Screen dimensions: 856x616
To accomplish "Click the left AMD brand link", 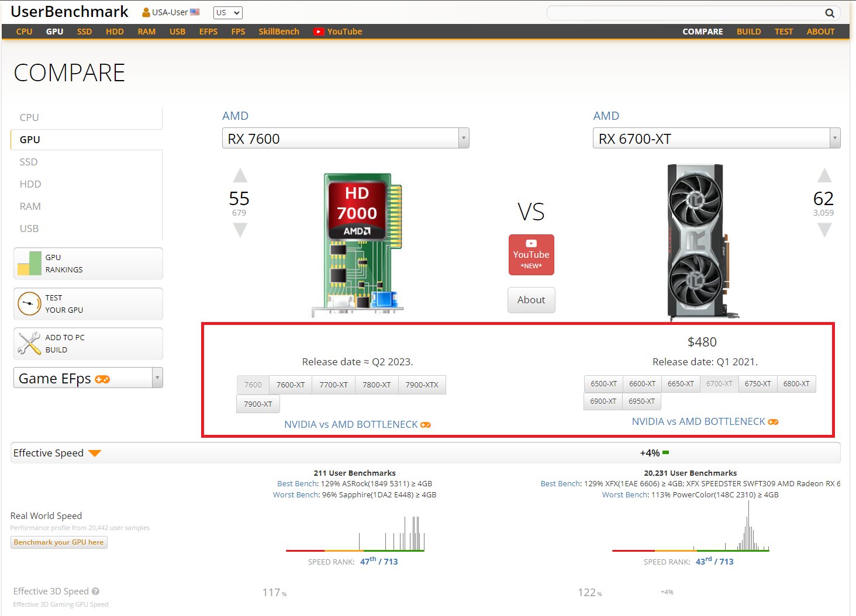I will [x=235, y=116].
